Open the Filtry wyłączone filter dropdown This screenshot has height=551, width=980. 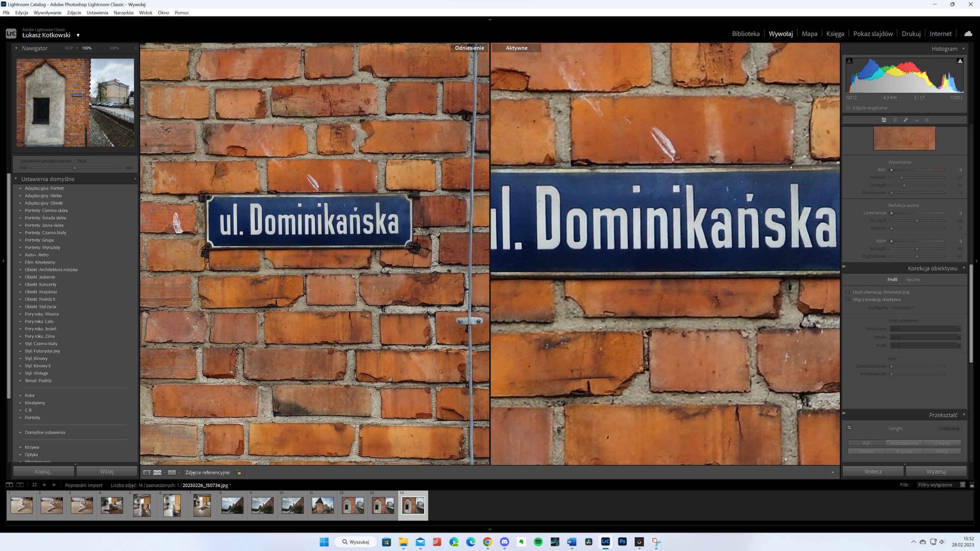pos(940,485)
